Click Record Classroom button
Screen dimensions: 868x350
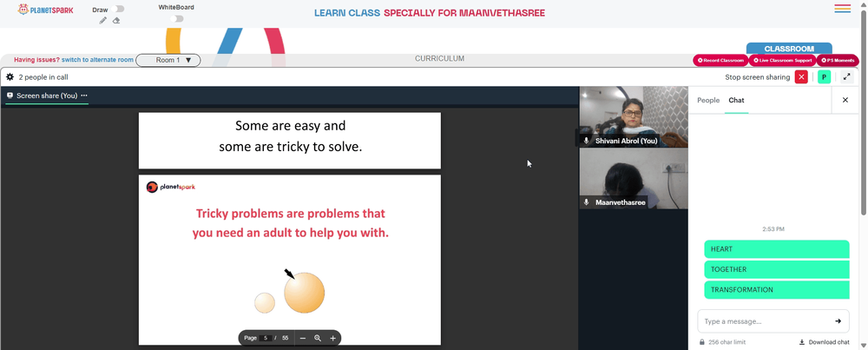720,60
